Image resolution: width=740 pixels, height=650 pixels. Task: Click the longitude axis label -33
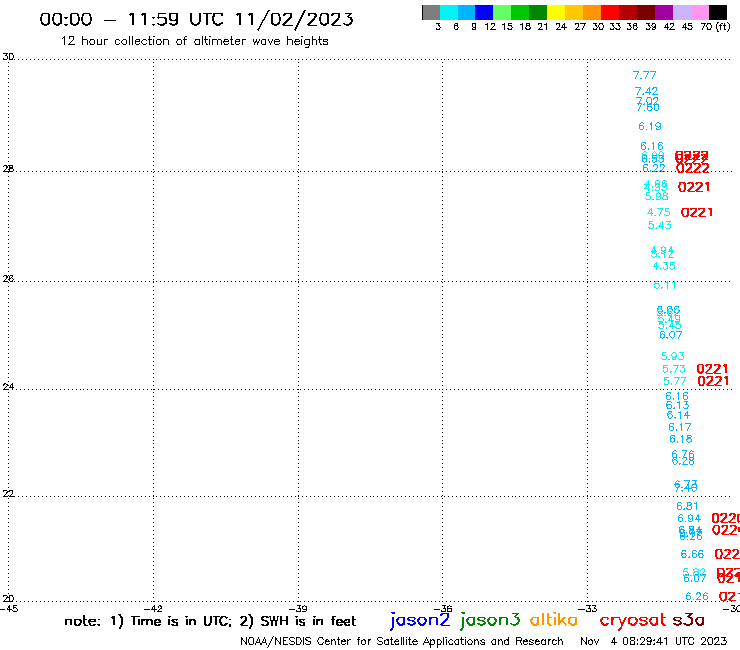pyautogui.click(x=588, y=609)
